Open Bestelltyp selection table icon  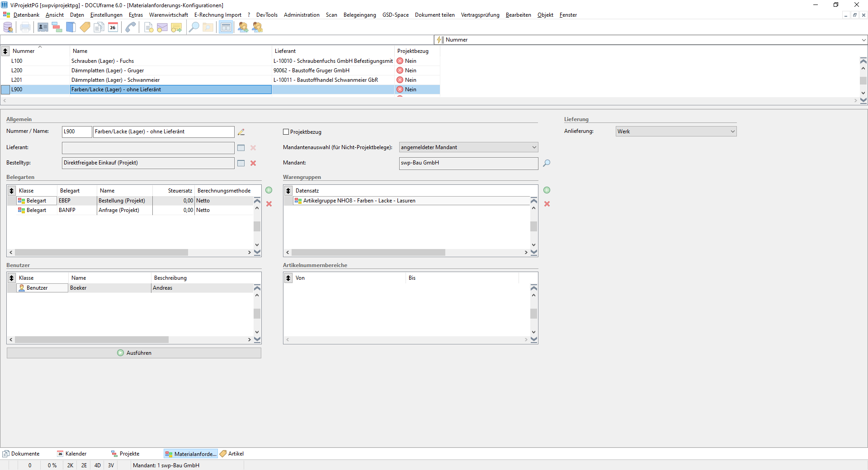241,163
